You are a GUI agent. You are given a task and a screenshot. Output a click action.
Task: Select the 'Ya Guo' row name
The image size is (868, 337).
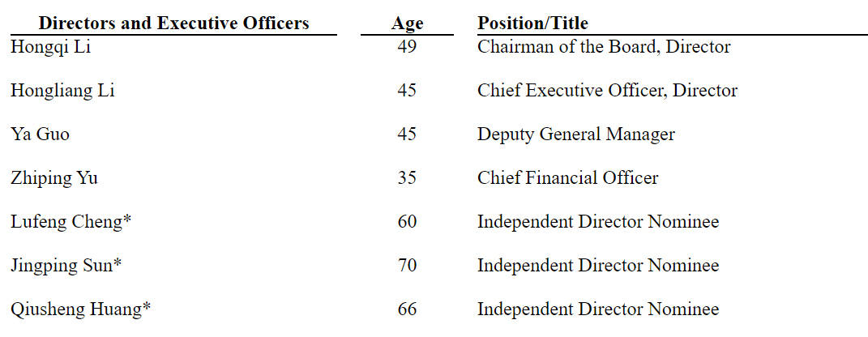pos(40,134)
